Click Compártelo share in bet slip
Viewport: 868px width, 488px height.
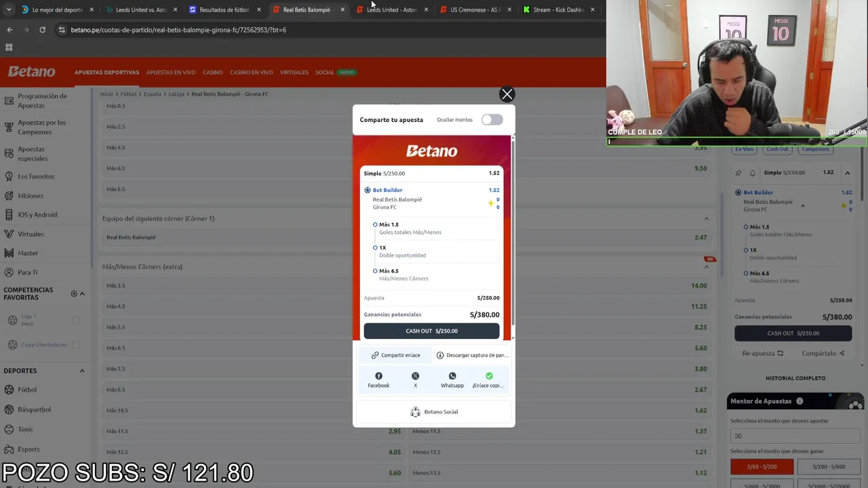823,353
